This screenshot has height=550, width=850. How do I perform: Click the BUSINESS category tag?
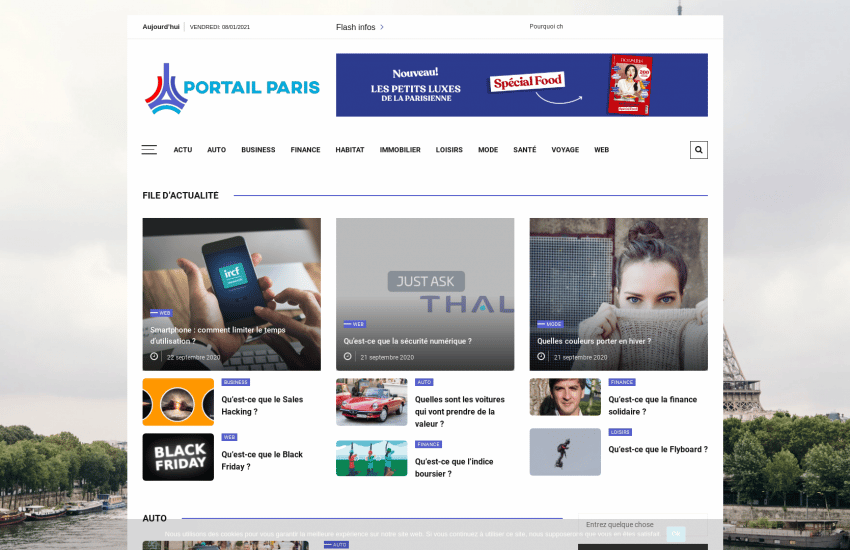tap(235, 382)
